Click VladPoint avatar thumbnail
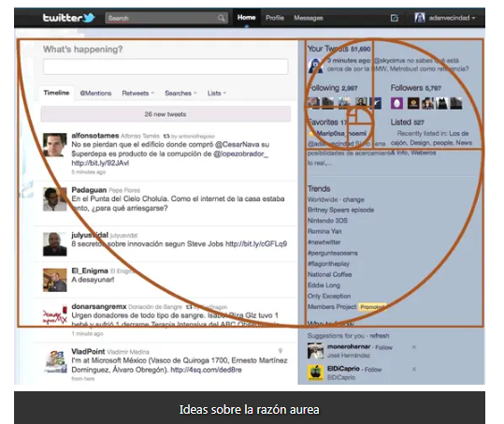The width and height of the screenshot is (504, 424). point(55,362)
